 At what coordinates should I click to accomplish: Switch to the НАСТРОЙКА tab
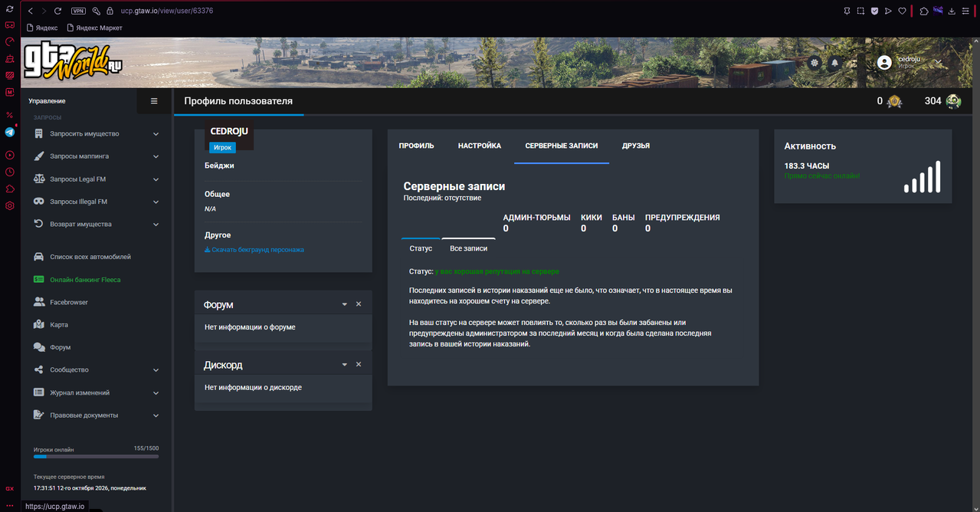(x=480, y=146)
